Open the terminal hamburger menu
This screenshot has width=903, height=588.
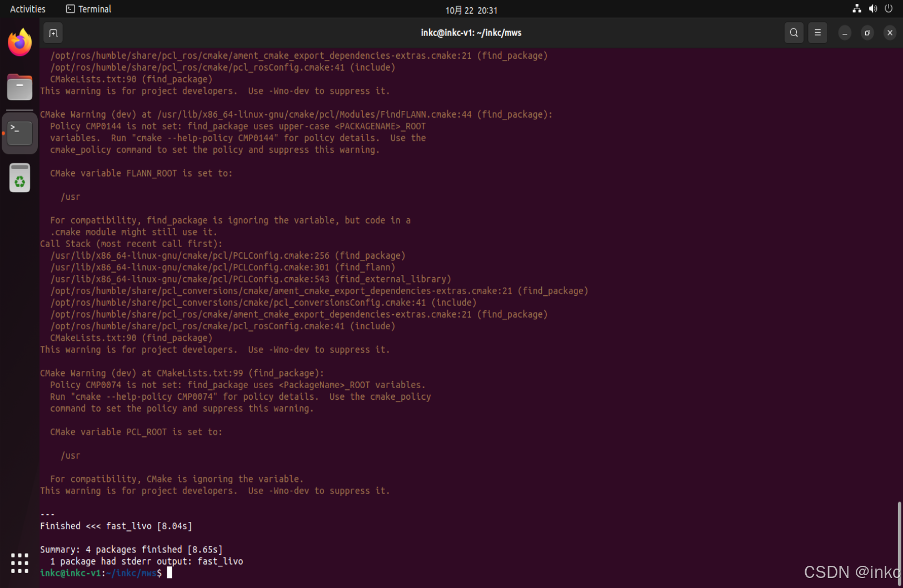click(x=817, y=33)
